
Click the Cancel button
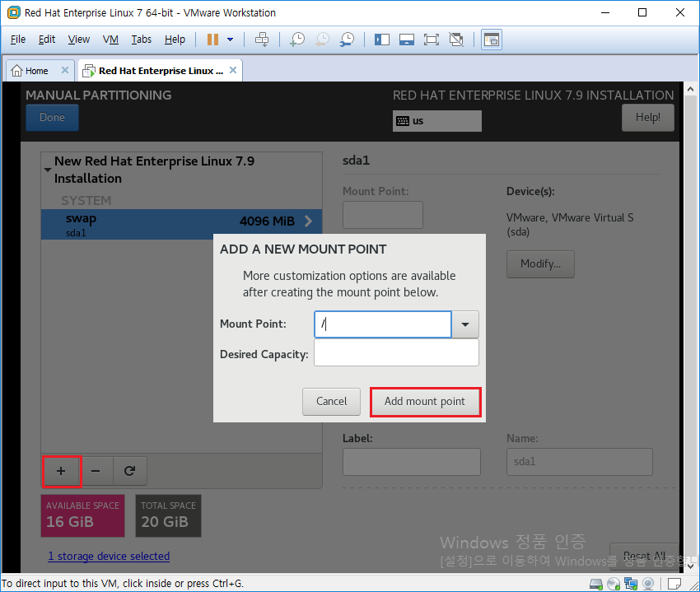(331, 401)
